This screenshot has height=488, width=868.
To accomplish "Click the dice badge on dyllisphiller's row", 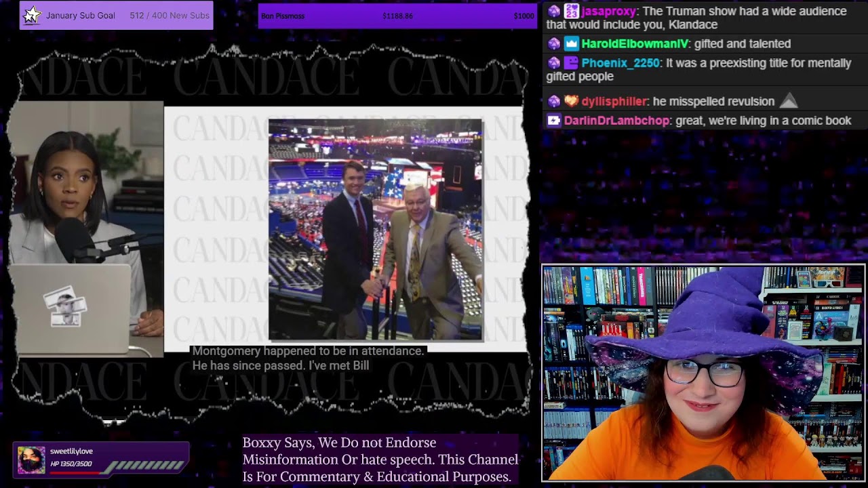I will [x=554, y=102].
